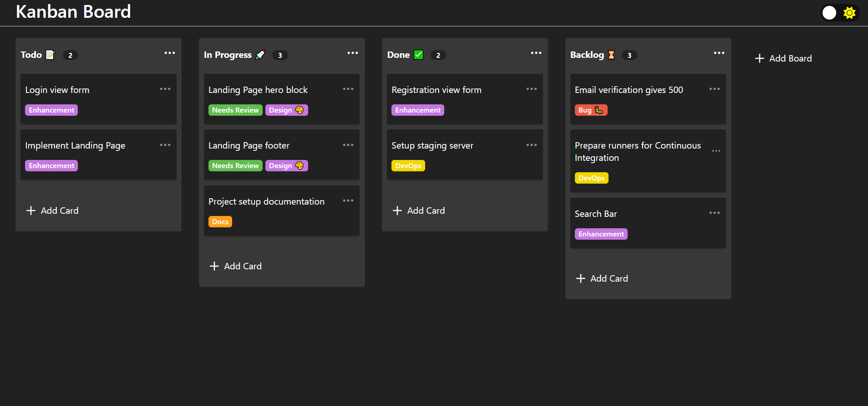
Task: Open the In Progress column options menu
Action: (x=352, y=53)
